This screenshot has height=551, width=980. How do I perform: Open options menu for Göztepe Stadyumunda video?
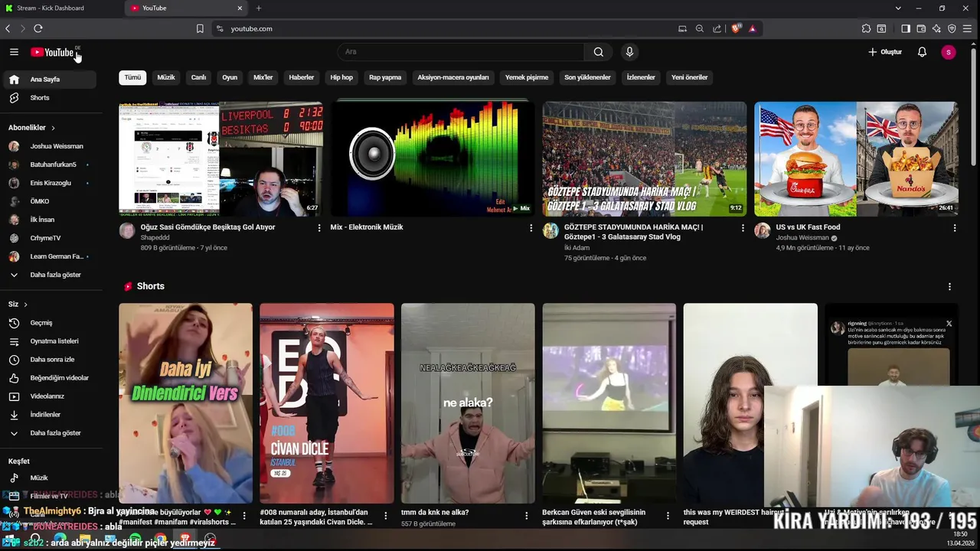click(x=743, y=228)
